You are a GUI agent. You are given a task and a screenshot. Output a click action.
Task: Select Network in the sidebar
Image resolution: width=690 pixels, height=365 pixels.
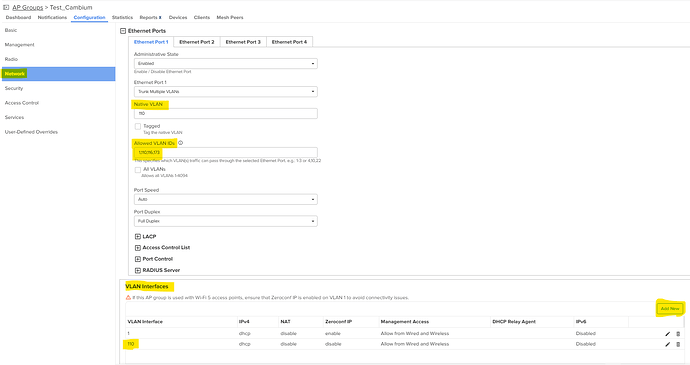click(59, 74)
